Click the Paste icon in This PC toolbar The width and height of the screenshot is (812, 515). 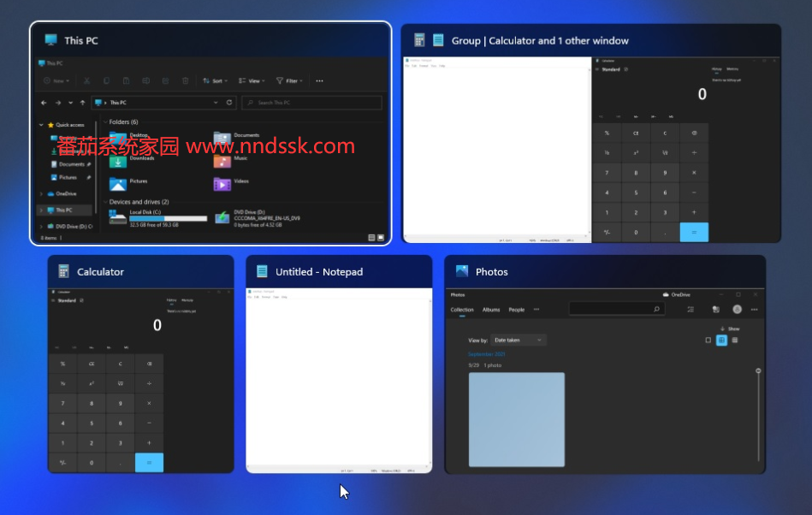click(x=126, y=80)
